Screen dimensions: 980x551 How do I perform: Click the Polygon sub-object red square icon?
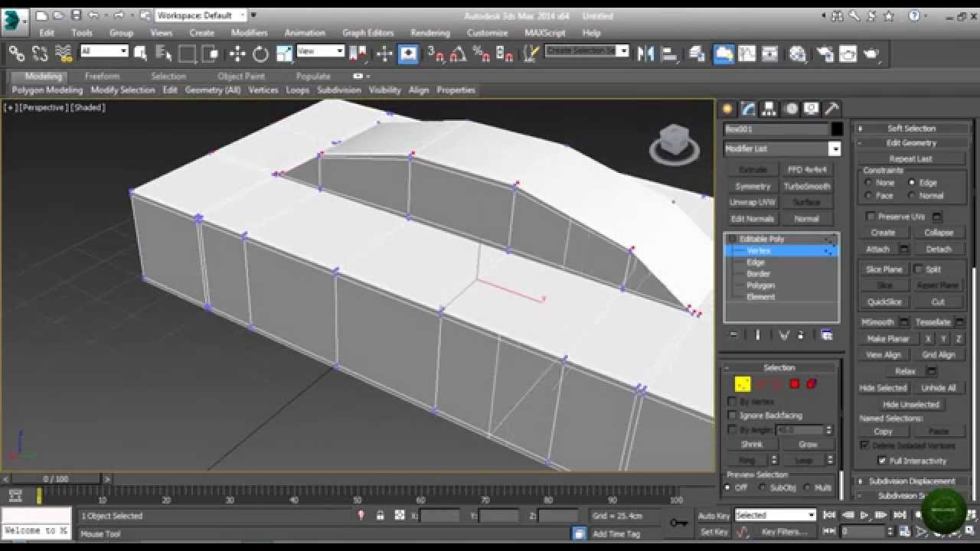pyautogui.click(x=795, y=384)
